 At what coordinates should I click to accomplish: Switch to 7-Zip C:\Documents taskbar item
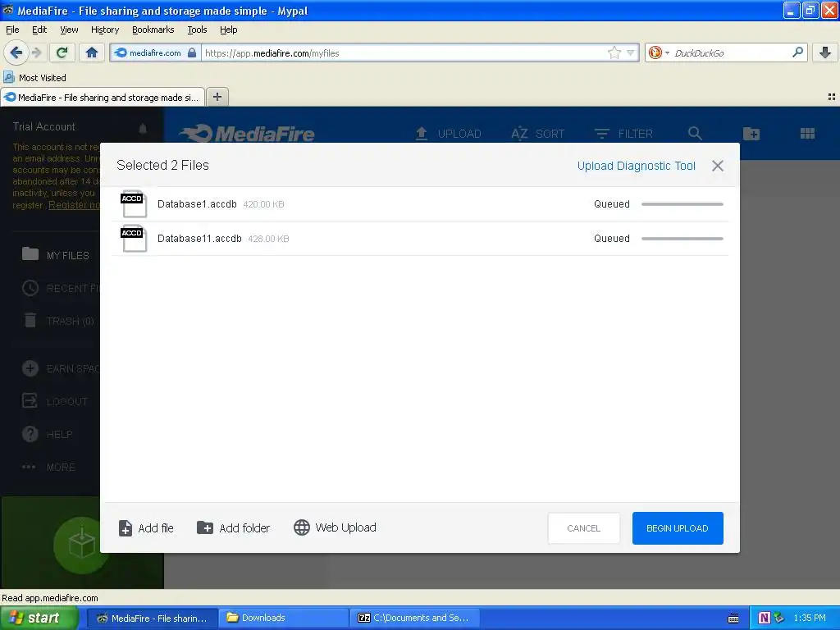point(414,618)
